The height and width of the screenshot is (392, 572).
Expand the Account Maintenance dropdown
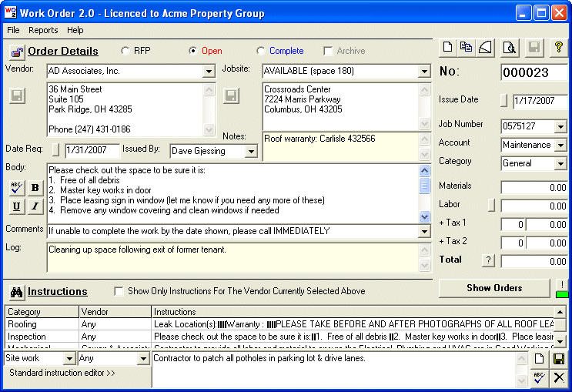coord(560,145)
